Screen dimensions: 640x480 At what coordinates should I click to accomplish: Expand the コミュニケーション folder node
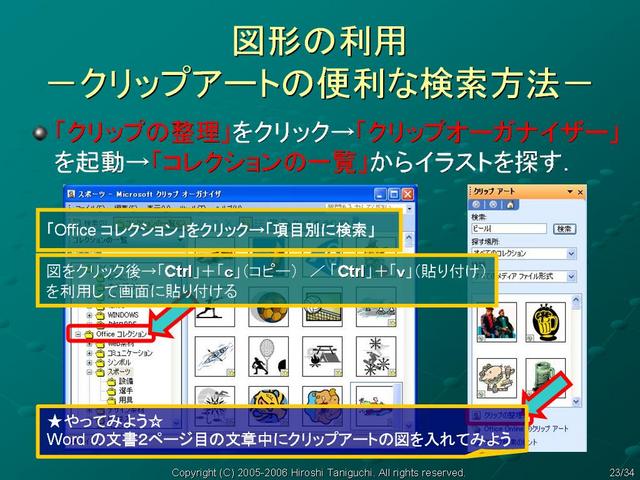[89, 353]
